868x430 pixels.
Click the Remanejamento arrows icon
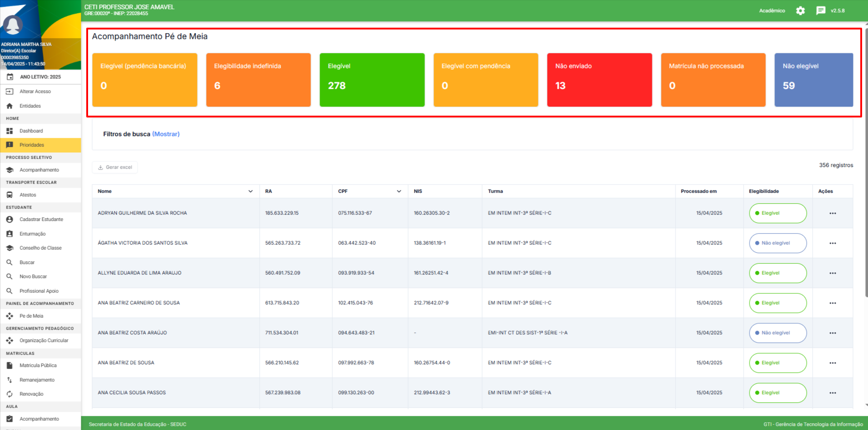click(10, 380)
